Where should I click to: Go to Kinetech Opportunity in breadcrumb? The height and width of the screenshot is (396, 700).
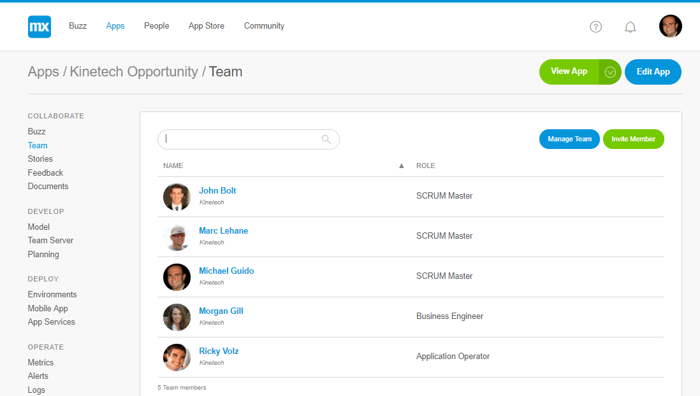[133, 72]
